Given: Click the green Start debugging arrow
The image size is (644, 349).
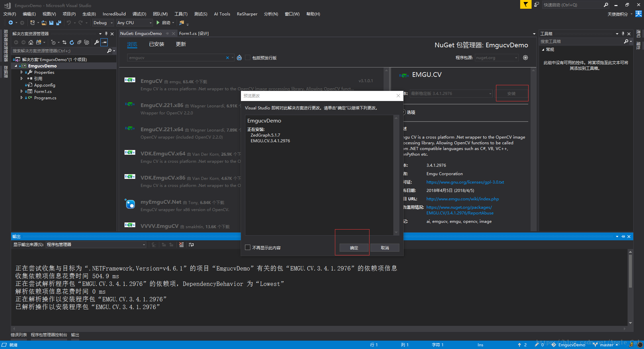Looking at the screenshot, I should pos(158,22).
